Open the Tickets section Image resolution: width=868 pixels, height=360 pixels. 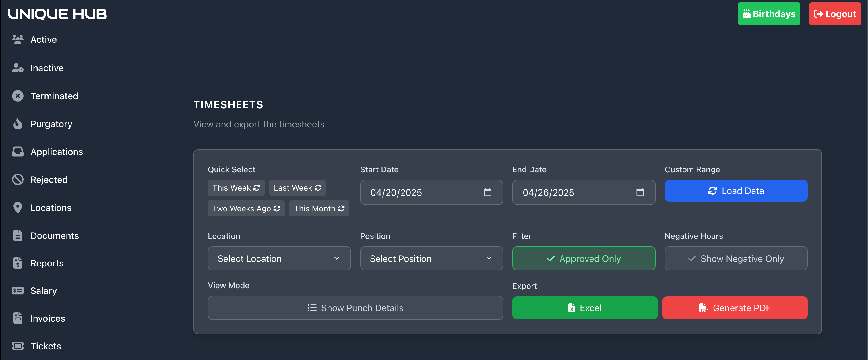[45, 346]
